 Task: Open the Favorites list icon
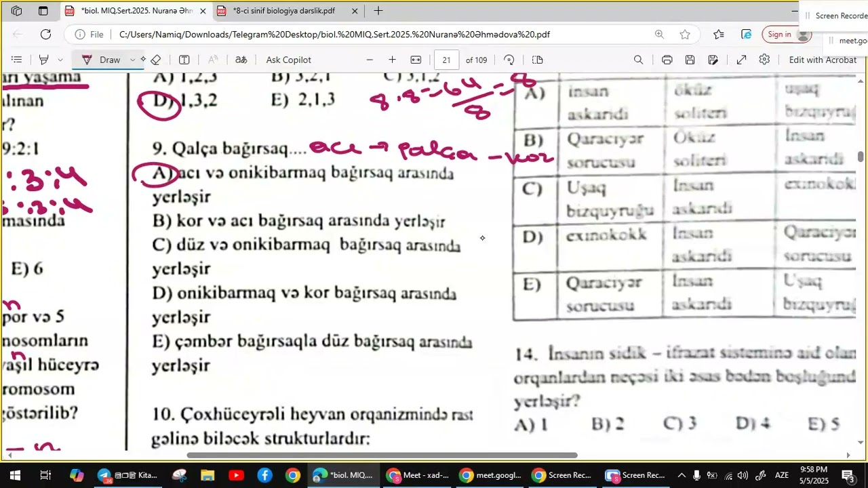coord(719,35)
